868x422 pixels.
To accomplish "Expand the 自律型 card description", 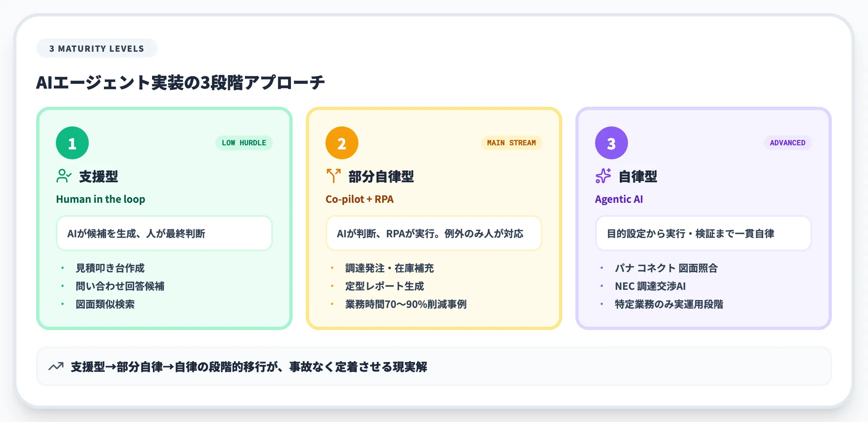I will point(703,234).
